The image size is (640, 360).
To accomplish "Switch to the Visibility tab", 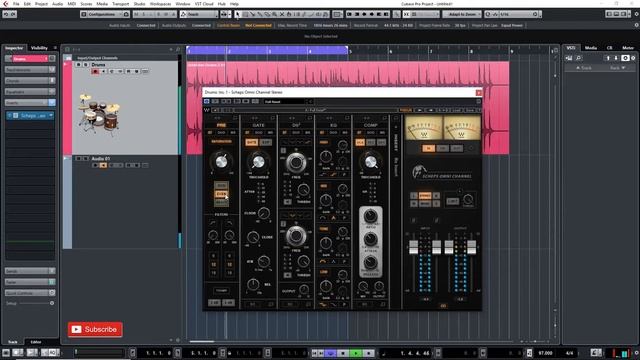I will pyautogui.click(x=40, y=48).
